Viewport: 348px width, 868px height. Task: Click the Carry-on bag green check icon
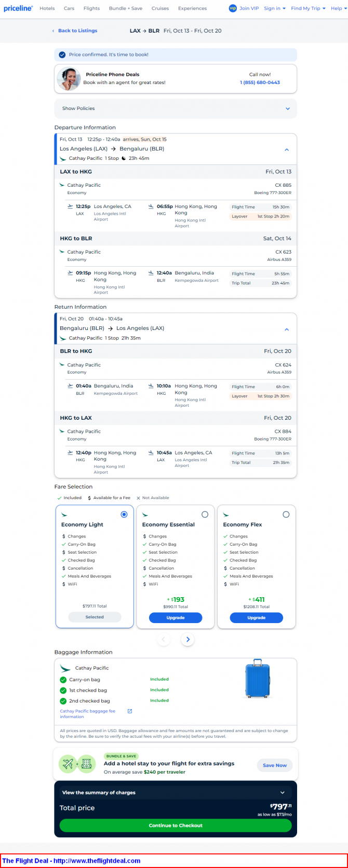[63, 680]
